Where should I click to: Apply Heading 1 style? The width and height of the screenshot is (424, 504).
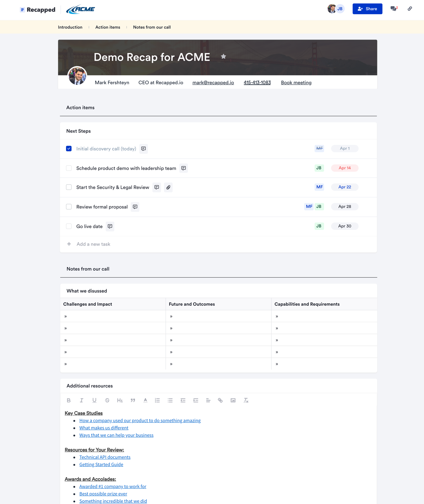coord(120,400)
